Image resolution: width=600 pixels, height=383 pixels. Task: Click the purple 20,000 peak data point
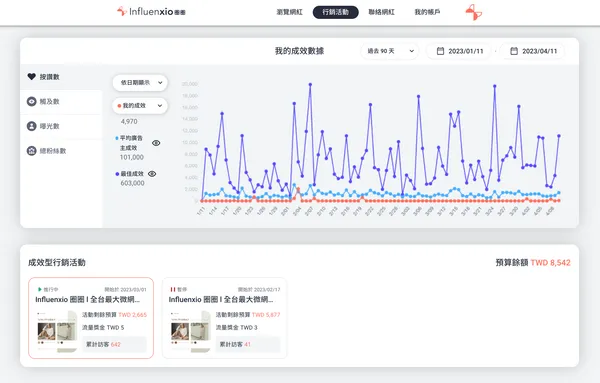pyautogui.click(x=310, y=84)
